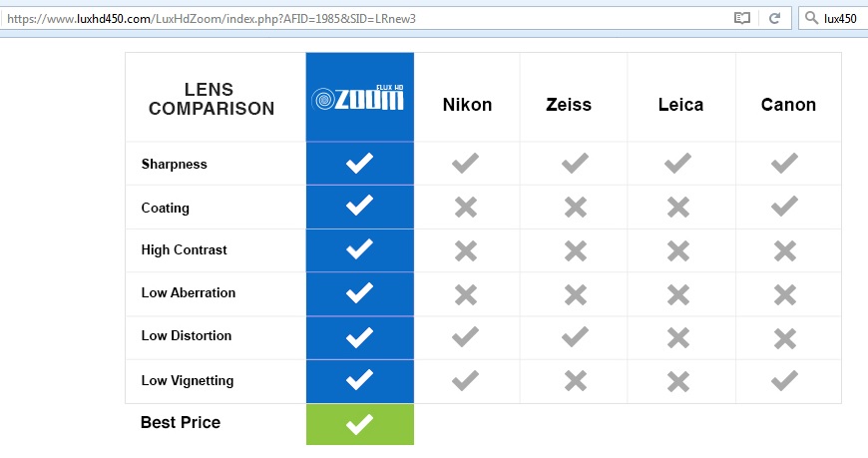This screenshot has width=868, height=458.
Task: Click the Leica Low Distortion cross
Action: click(678, 338)
